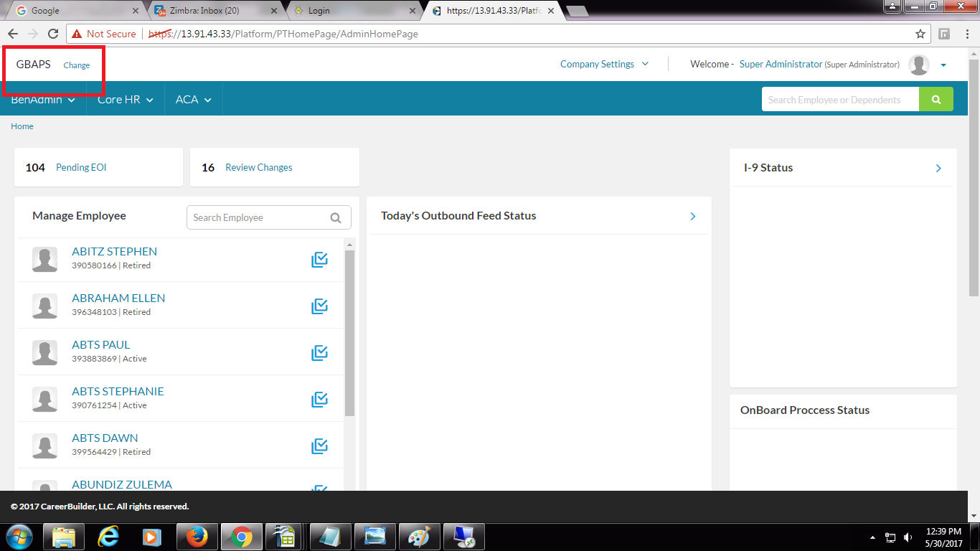The image size is (980, 551).
Task: Open checklist icon for ABTS PAUL
Action: 319,353
